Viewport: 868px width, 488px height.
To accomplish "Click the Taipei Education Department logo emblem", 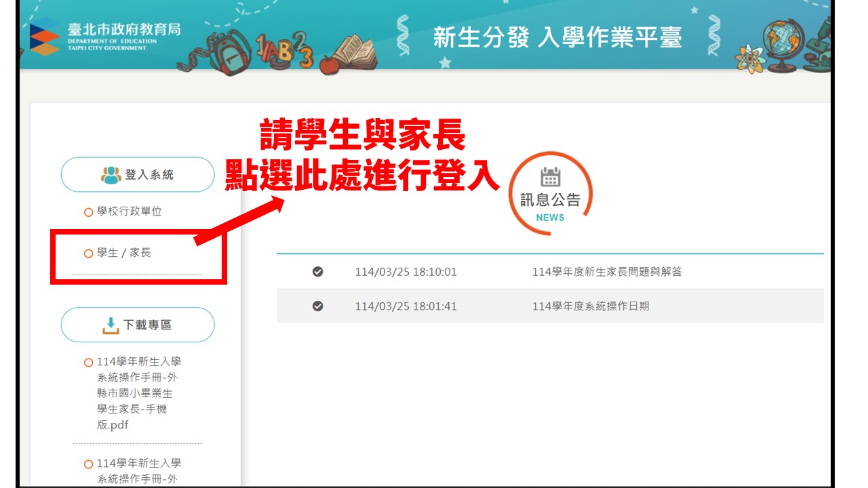I will tap(45, 38).
